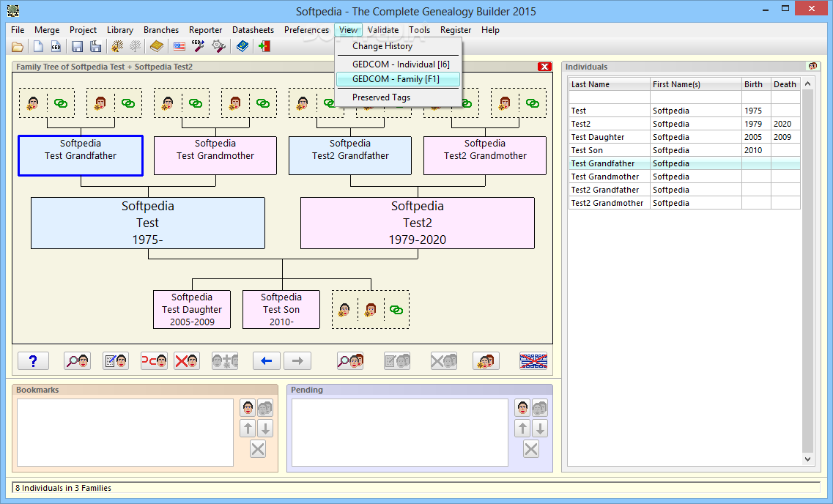Click the 1975 birth cell for Test
This screenshot has width=833, height=504.
pyautogui.click(x=756, y=111)
